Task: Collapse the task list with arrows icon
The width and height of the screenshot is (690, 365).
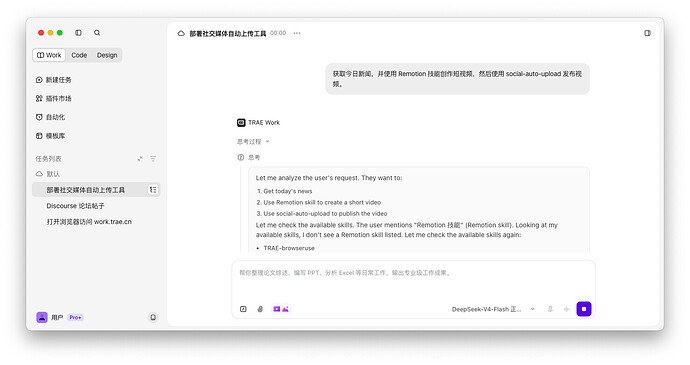Action: [x=140, y=159]
